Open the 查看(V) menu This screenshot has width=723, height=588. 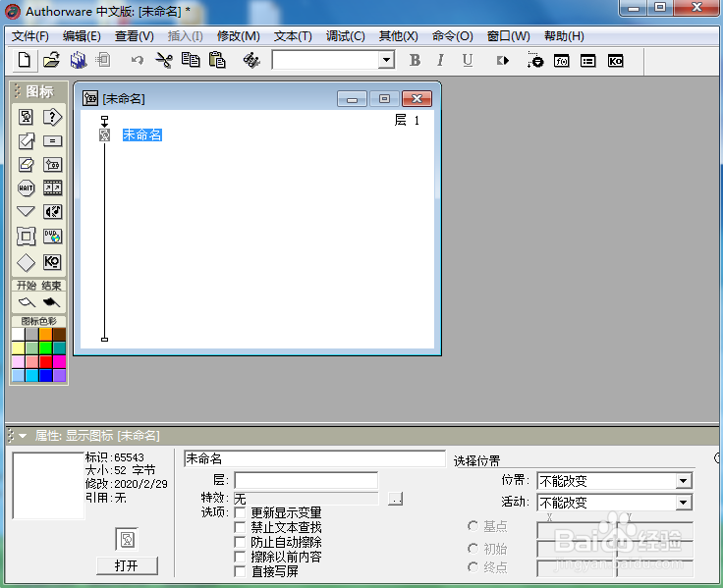pyautogui.click(x=135, y=36)
